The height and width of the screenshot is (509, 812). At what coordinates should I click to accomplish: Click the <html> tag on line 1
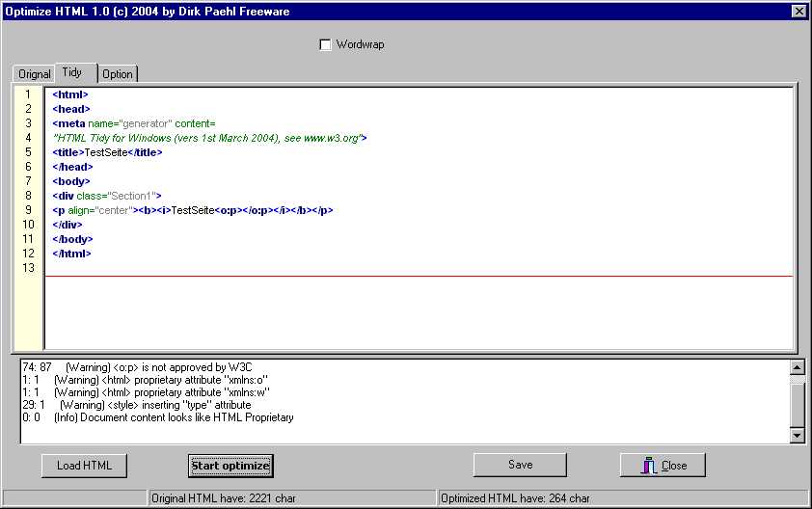click(x=70, y=94)
